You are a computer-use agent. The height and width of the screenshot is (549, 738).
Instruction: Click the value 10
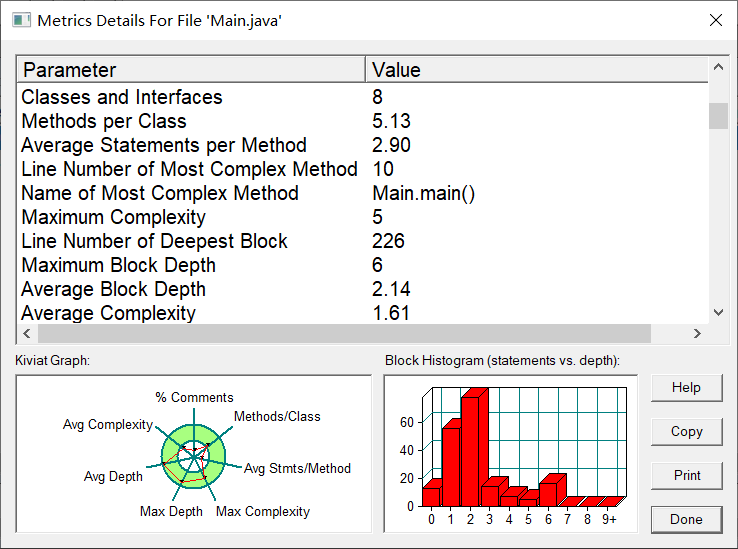pos(383,169)
